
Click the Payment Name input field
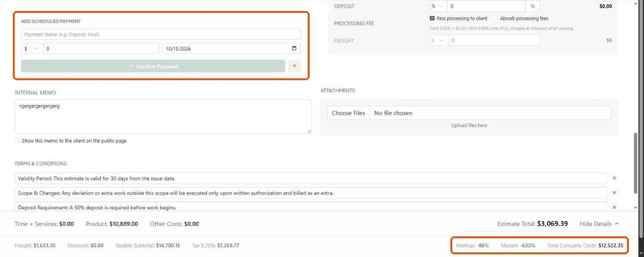point(161,34)
